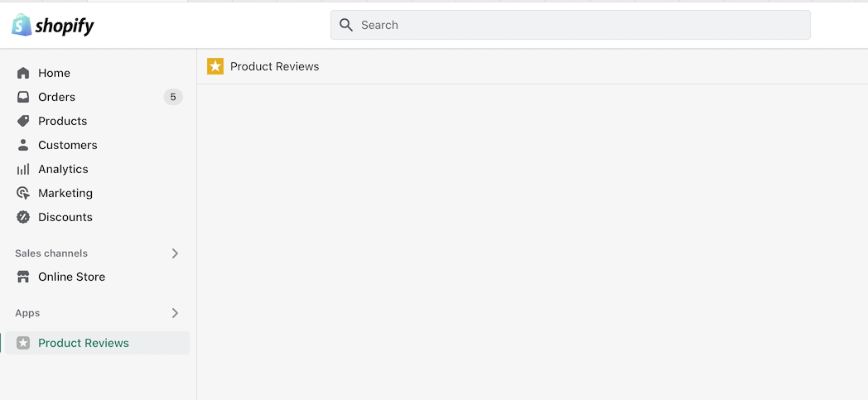Expand the Apps section chevron arrow
This screenshot has height=400, width=868.
[x=175, y=313]
